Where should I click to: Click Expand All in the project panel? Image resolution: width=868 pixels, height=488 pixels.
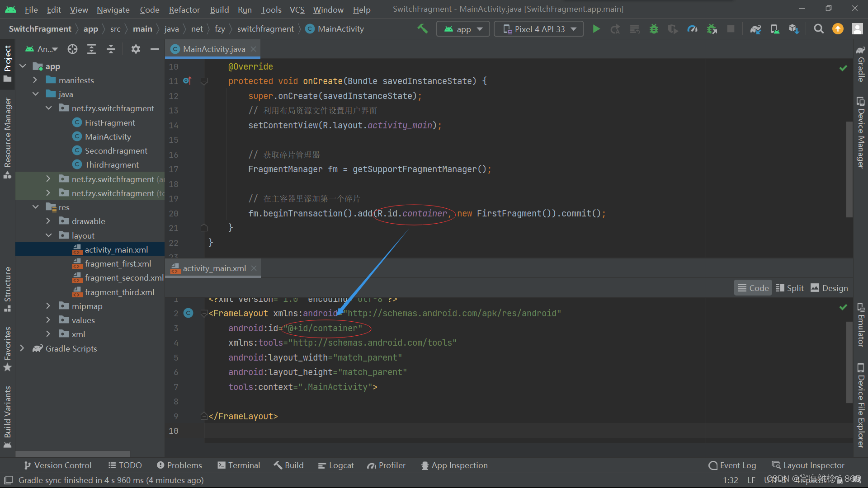91,49
